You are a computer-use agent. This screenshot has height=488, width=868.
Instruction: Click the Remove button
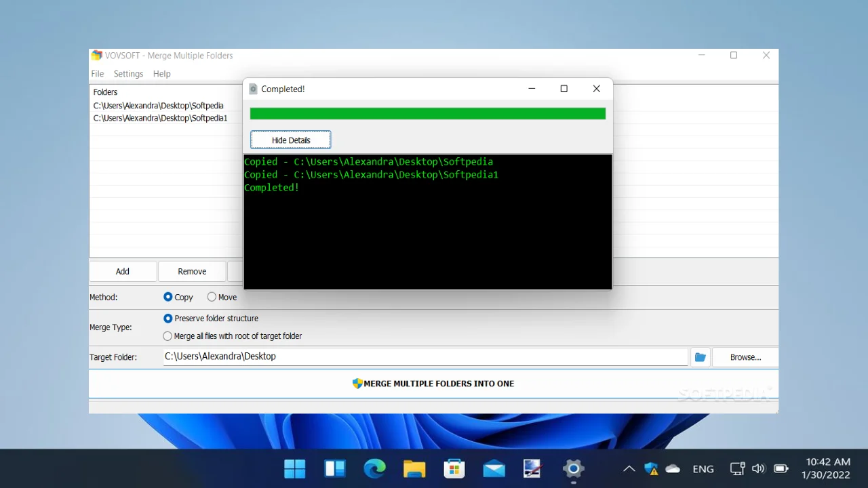click(x=192, y=271)
